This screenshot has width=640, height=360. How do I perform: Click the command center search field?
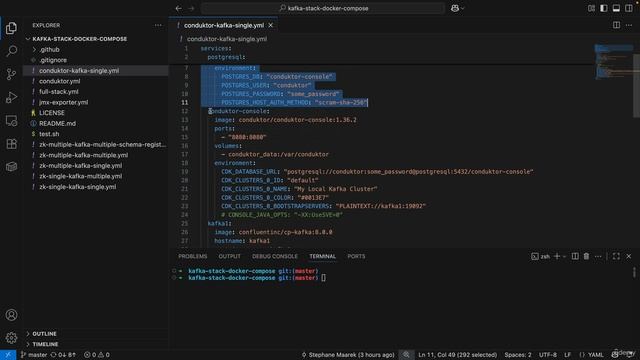coord(323,8)
